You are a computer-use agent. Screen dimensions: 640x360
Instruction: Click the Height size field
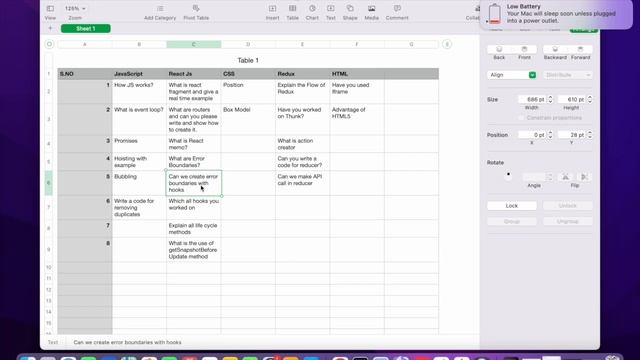571,100
